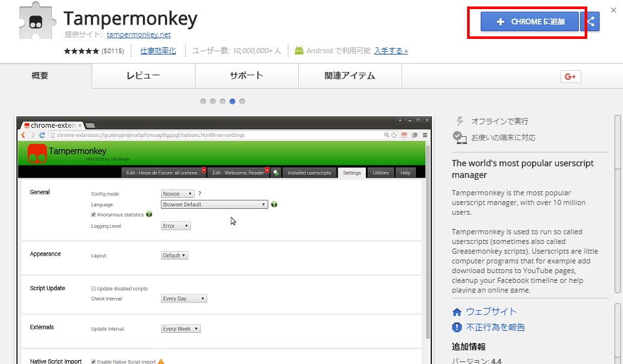Open the 仕事効率化 category link
Viewport: 623px width, 364px height.
click(158, 51)
